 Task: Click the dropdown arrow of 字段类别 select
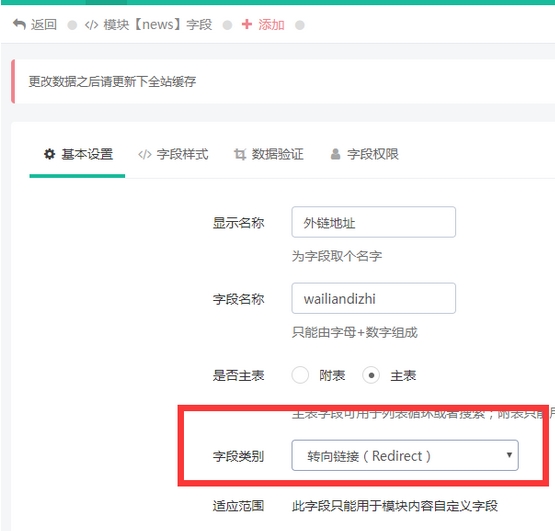(509, 455)
